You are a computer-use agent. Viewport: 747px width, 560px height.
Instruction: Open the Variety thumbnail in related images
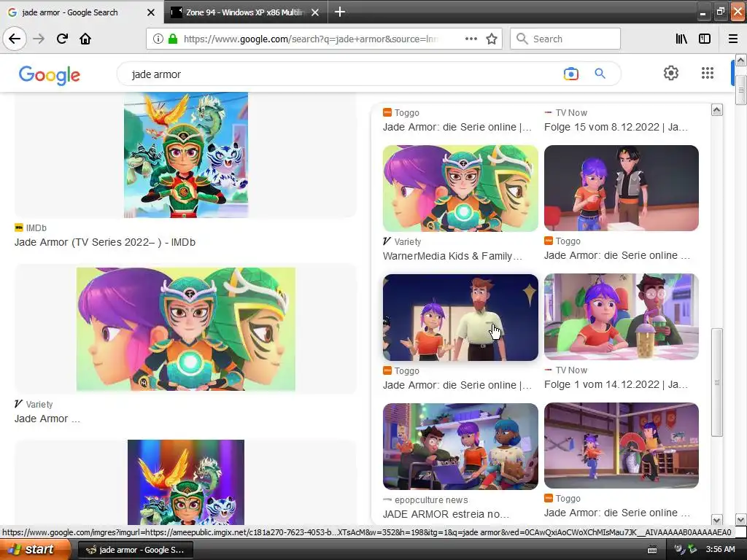tap(460, 188)
